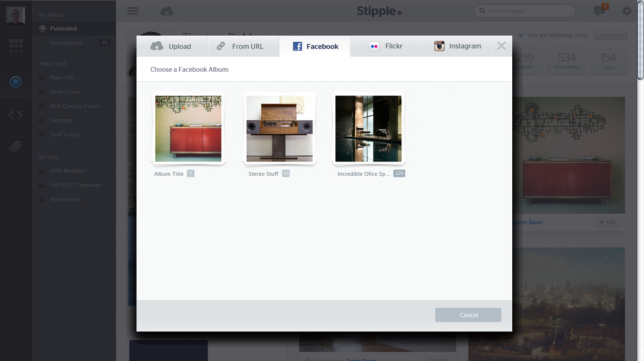Click the cloud upload icon in header
The image size is (644, 361).
(x=166, y=11)
